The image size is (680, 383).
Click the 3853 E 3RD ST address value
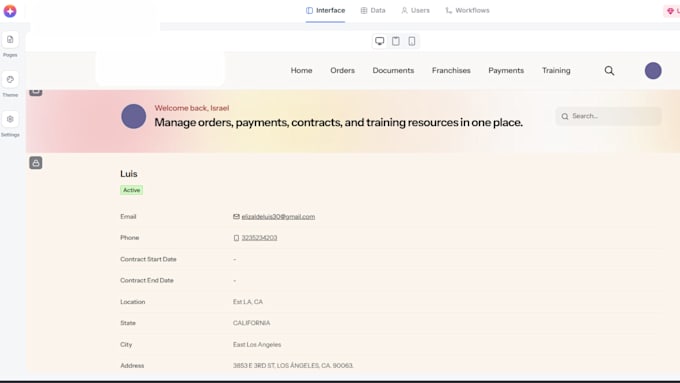(x=293, y=366)
